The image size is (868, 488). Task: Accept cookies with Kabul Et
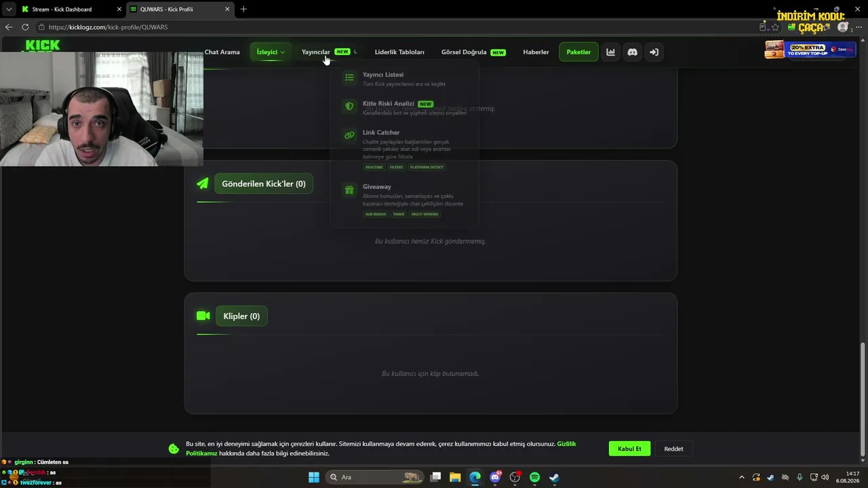(629, 449)
